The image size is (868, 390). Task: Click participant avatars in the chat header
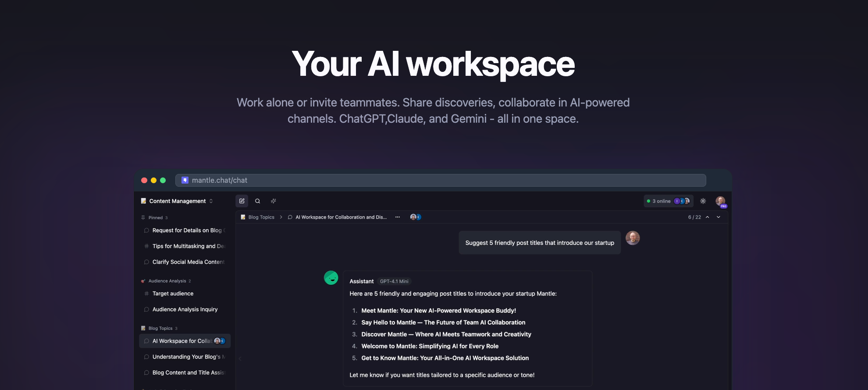(x=416, y=217)
